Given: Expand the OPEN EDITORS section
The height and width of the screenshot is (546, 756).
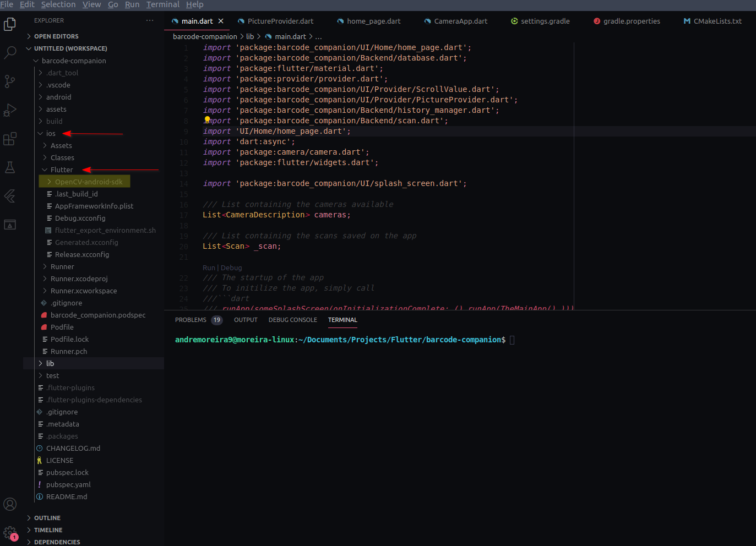Looking at the screenshot, I should pyautogui.click(x=56, y=36).
